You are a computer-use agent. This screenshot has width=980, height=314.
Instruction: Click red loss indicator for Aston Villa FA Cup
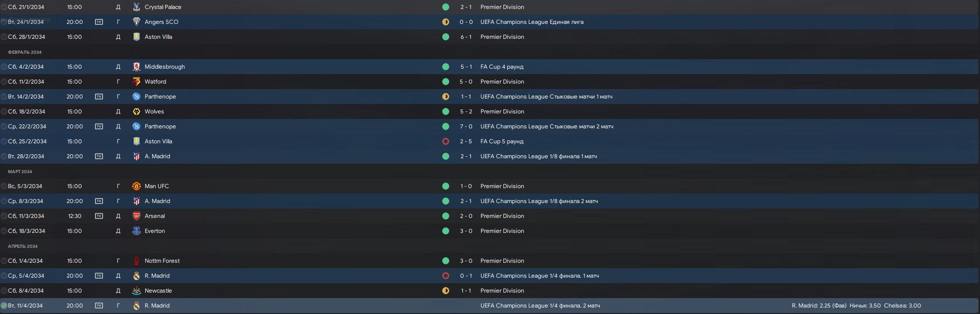[446, 141]
